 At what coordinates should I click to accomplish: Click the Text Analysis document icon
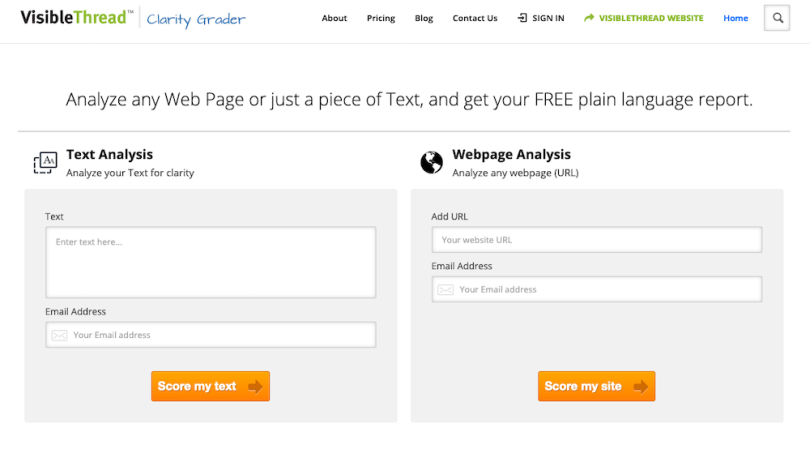(45, 162)
